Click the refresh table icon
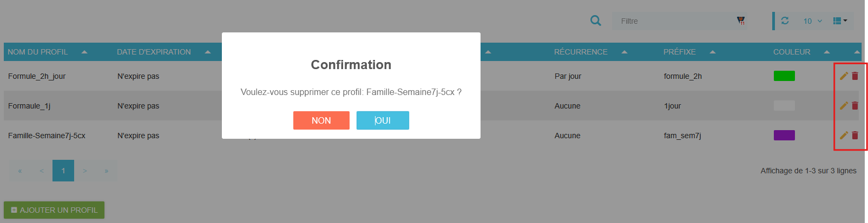 pos(785,21)
